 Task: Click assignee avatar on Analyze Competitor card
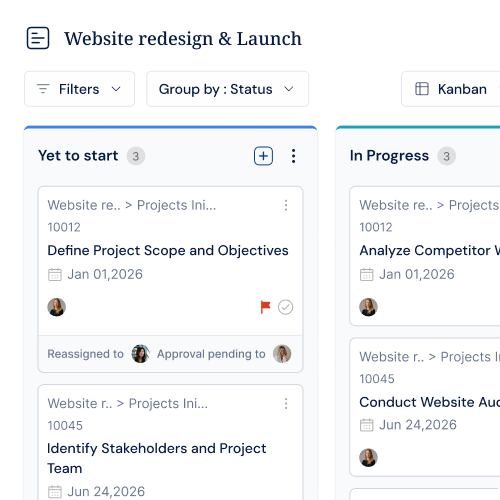coord(368,307)
